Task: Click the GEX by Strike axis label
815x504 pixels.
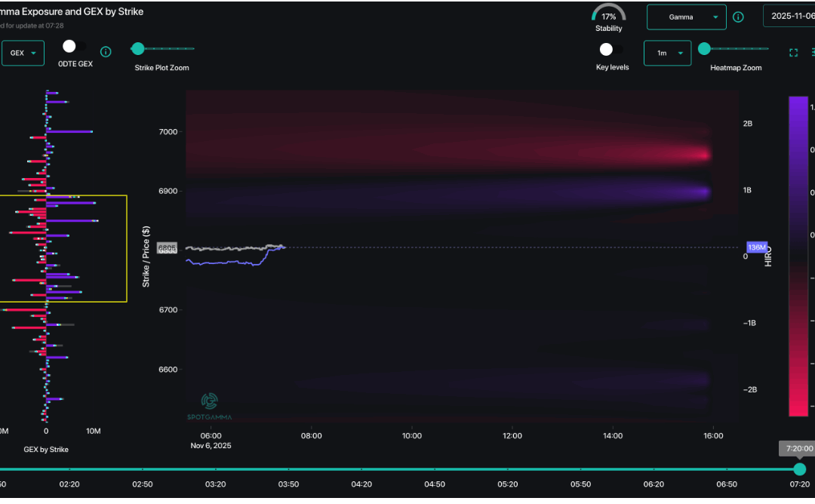Action: click(46, 449)
